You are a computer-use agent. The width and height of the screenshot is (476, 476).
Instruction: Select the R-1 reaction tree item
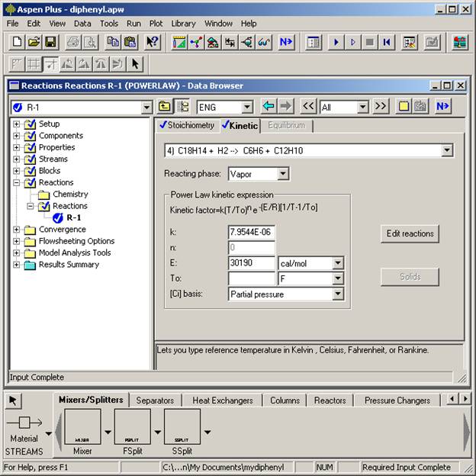(x=73, y=218)
